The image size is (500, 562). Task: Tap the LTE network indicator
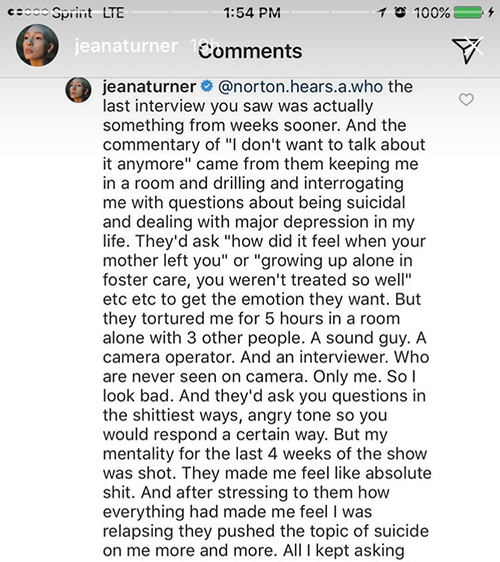click(x=113, y=13)
